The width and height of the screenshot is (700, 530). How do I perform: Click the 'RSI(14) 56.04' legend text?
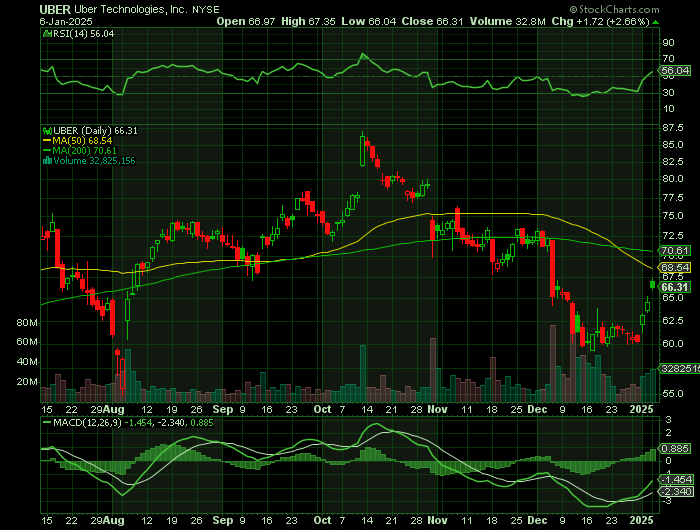pyautogui.click(x=83, y=33)
